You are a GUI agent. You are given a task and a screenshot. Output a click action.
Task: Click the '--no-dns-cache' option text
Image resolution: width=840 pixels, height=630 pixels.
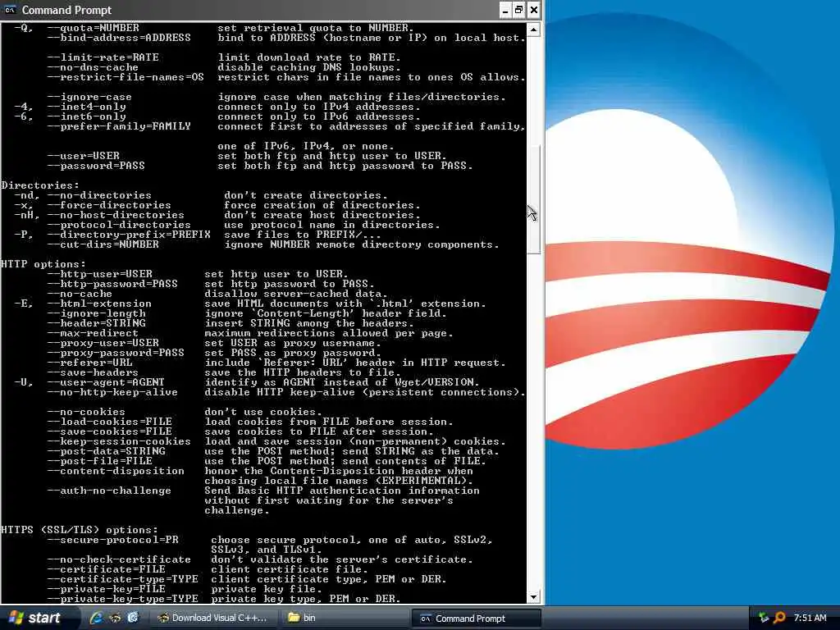tap(92, 67)
